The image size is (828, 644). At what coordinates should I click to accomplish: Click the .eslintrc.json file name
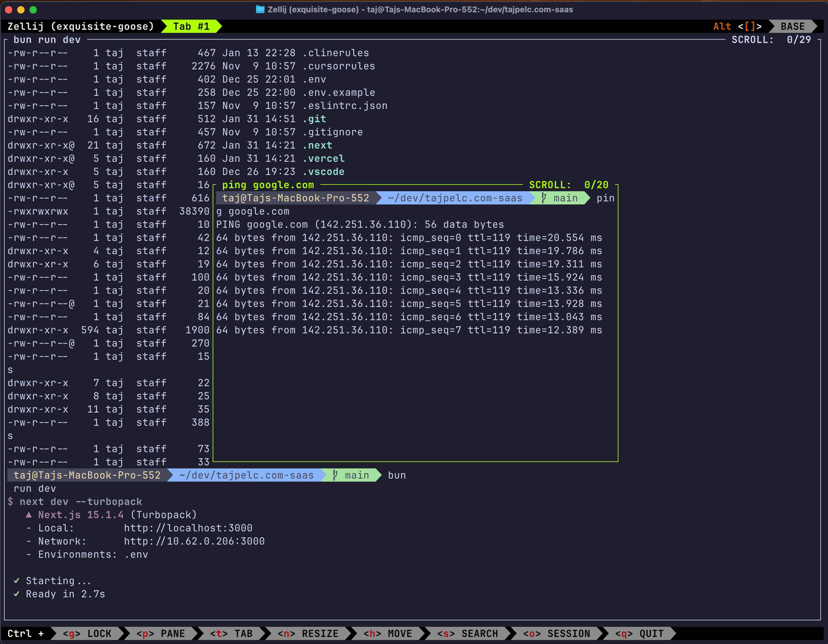click(345, 105)
